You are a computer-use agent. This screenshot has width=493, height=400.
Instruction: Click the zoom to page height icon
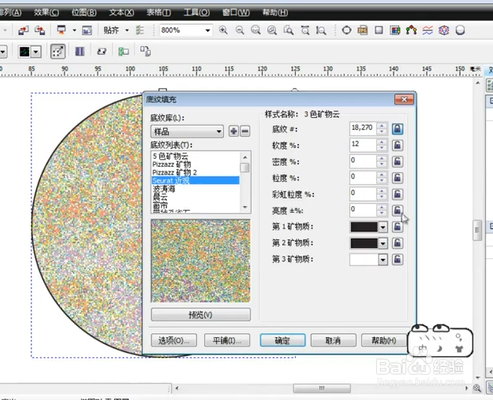pos(321,30)
